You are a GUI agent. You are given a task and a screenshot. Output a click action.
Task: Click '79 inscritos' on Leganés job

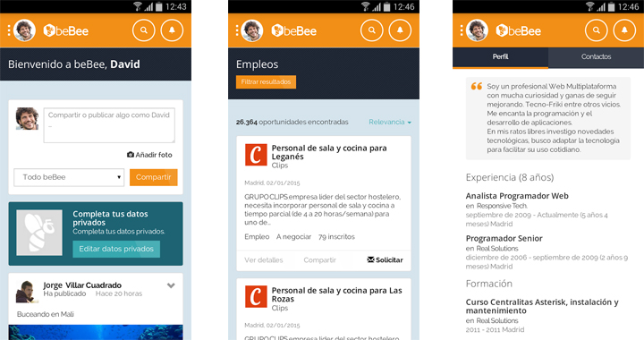336,237
